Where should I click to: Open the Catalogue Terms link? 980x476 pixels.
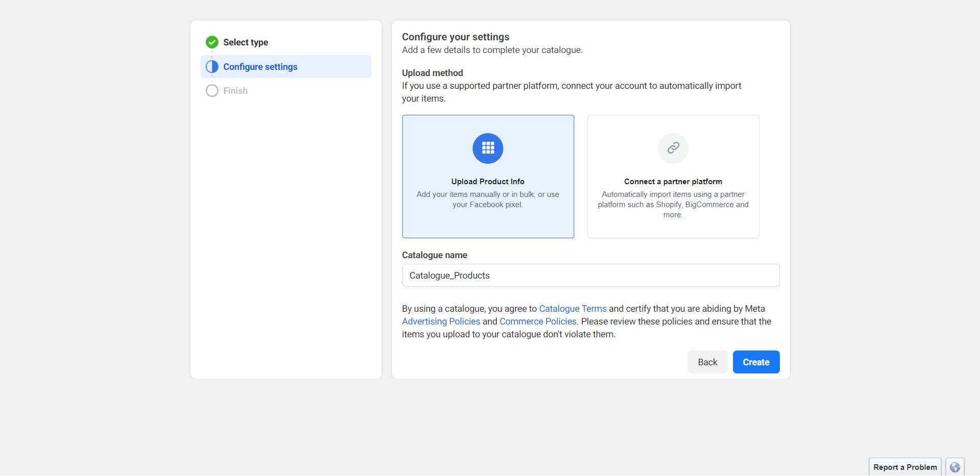573,309
